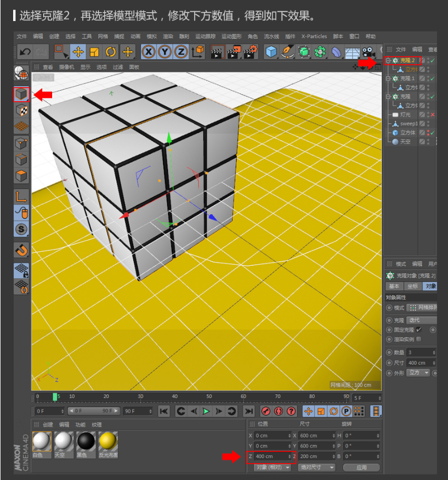Click the Z position 400 cm field
Image resolution: width=448 pixels, height=480 pixels.
pos(271,456)
